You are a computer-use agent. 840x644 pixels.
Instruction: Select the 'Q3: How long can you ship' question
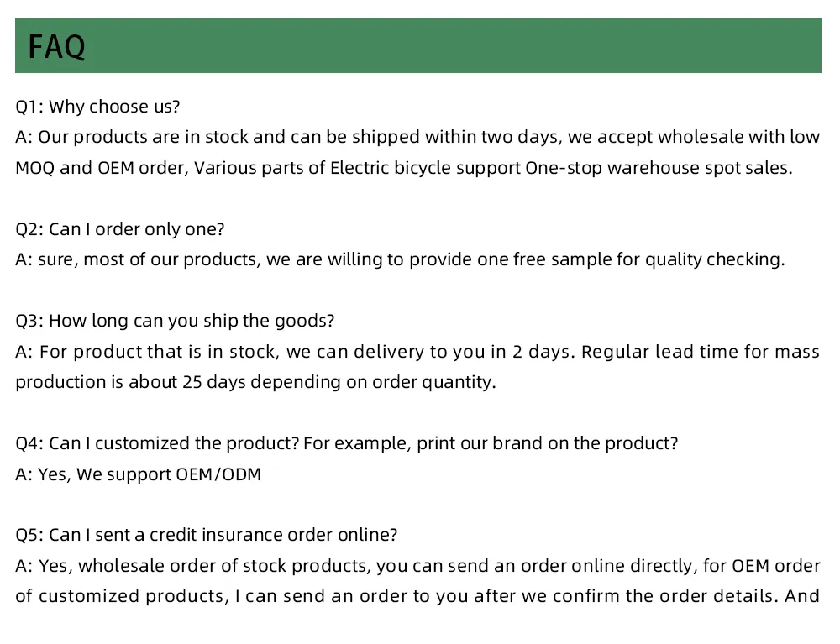tap(175, 321)
